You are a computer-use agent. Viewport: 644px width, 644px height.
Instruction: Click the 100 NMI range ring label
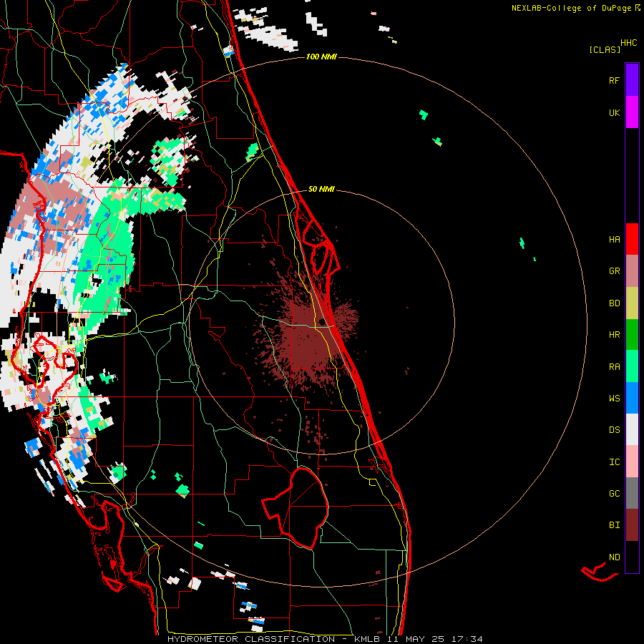click(321, 57)
